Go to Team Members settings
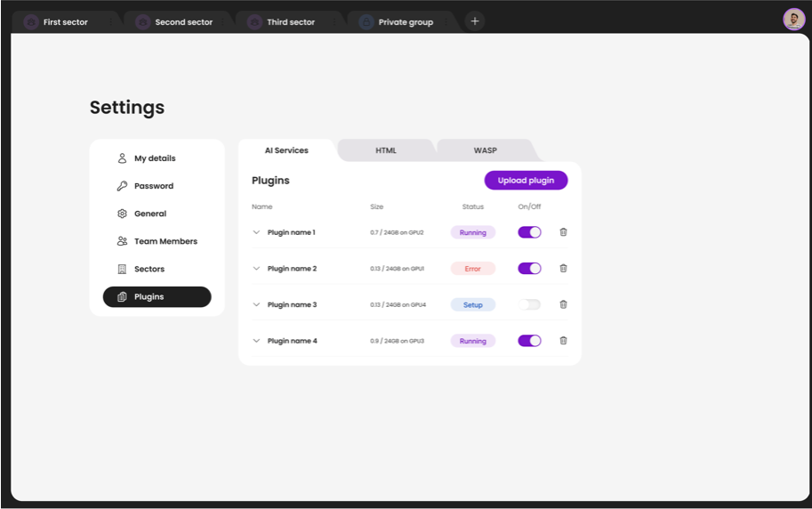812x509 pixels. tap(165, 241)
